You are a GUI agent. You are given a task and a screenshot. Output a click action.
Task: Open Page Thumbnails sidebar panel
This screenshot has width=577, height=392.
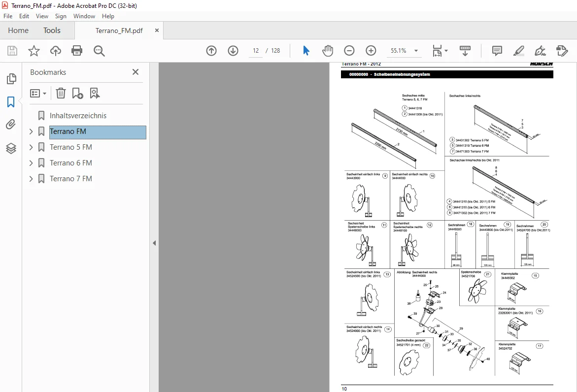[11, 78]
